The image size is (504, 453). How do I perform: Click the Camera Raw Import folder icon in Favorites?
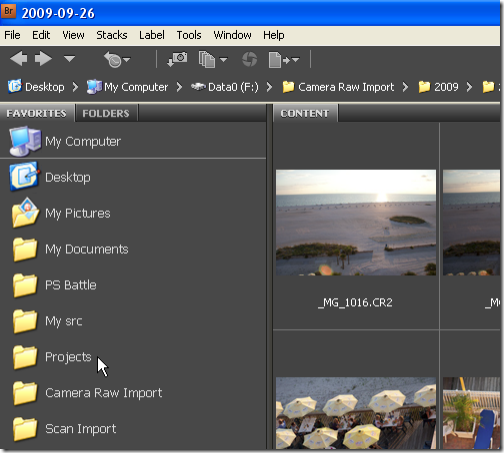25,393
